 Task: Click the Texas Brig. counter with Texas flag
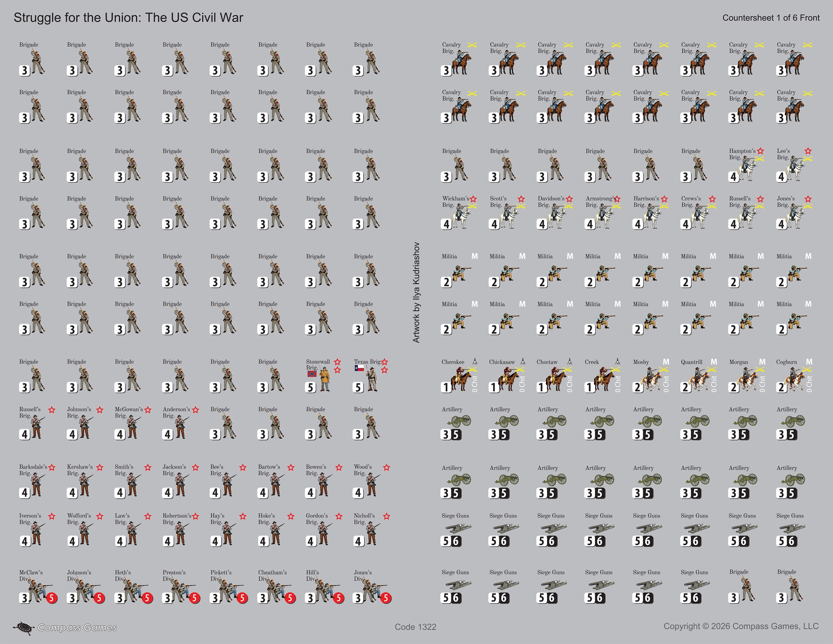[371, 375]
